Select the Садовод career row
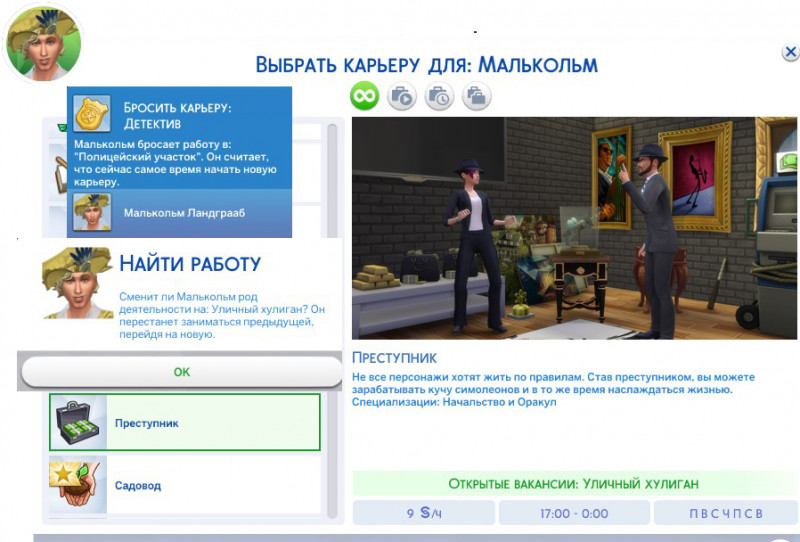 point(185,485)
